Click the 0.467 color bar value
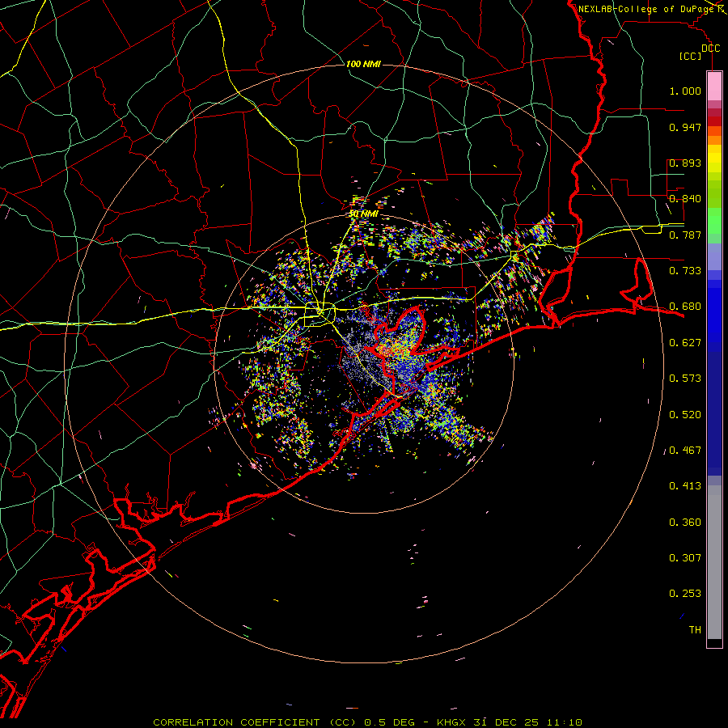This screenshot has width=728, height=728. 685,451
